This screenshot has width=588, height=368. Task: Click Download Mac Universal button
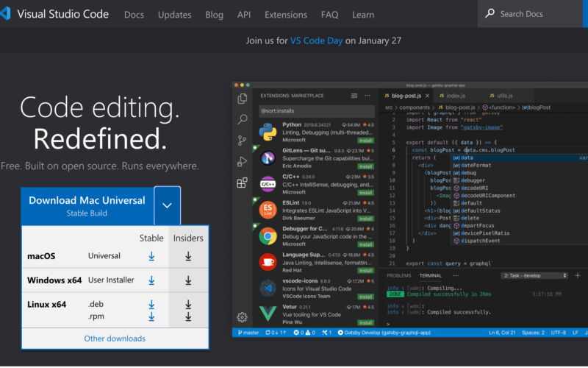point(87,205)
